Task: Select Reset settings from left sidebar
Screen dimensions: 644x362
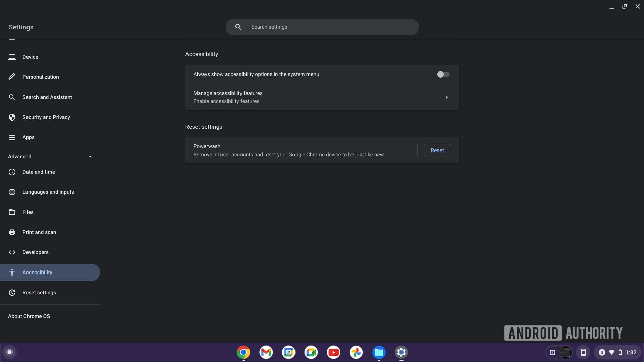Action: click(x=39, y=293)
